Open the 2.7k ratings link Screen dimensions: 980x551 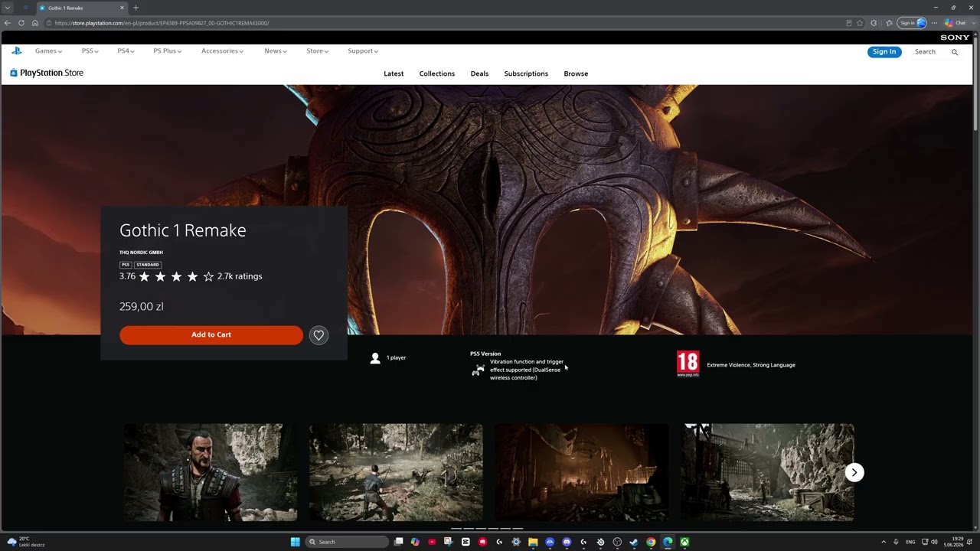[x=240, y=276]
